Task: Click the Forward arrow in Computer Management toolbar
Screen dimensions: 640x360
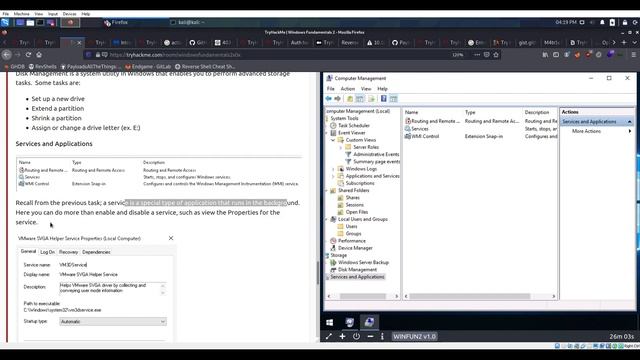Action: point(338,98)
